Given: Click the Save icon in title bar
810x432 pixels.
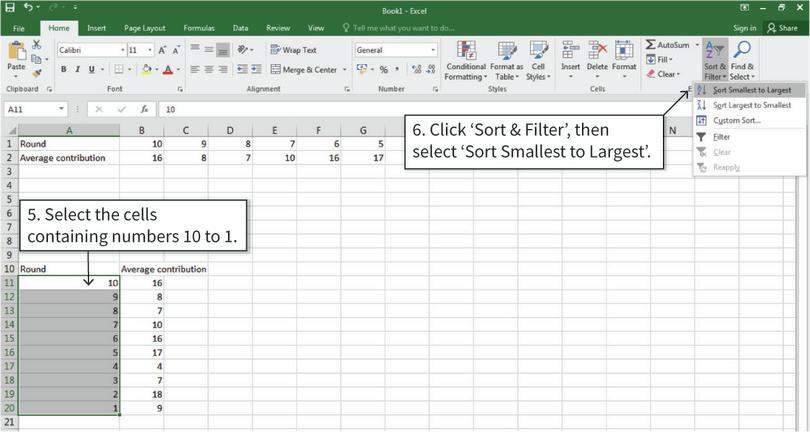Looking at the screenshot, I should (x=10, y=7).
